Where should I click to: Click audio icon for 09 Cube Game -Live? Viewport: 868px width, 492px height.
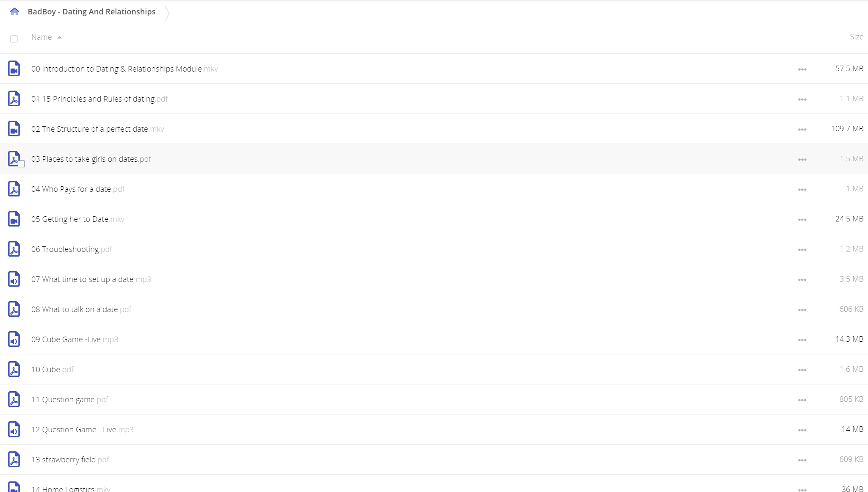pyautogui.click(x=14, y=339)
